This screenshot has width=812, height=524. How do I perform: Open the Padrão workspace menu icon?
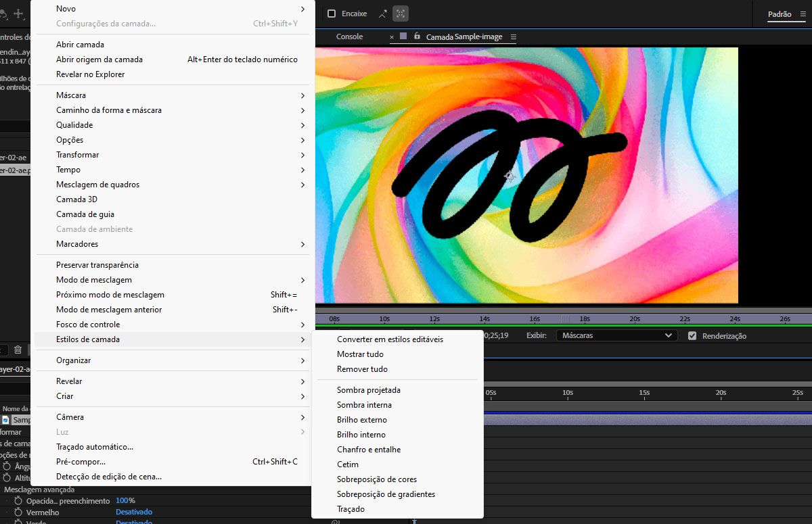(x=803, y=14)
